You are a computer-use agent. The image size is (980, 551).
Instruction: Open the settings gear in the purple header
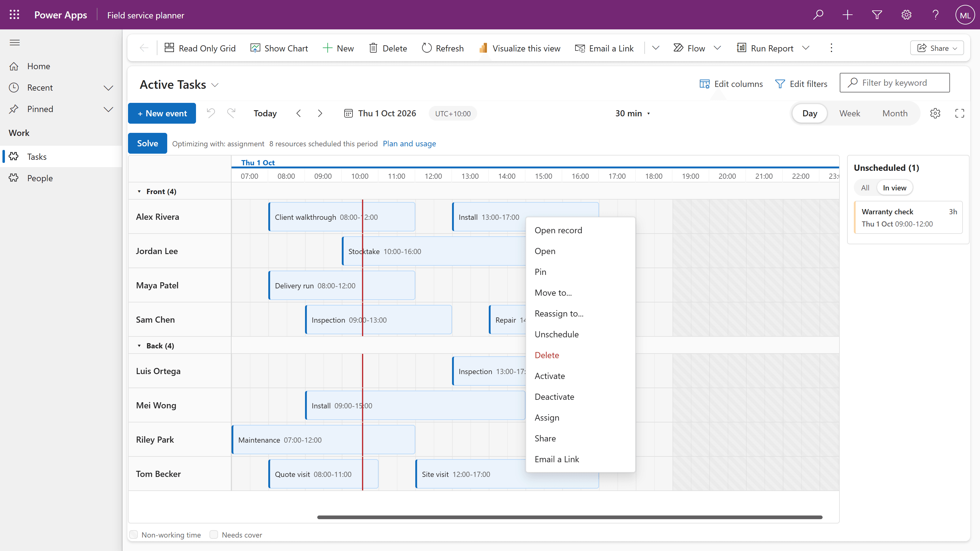[x=906, y=15]
